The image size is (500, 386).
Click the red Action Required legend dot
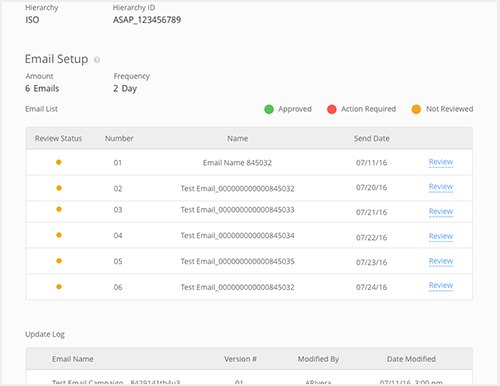point(332,109)
